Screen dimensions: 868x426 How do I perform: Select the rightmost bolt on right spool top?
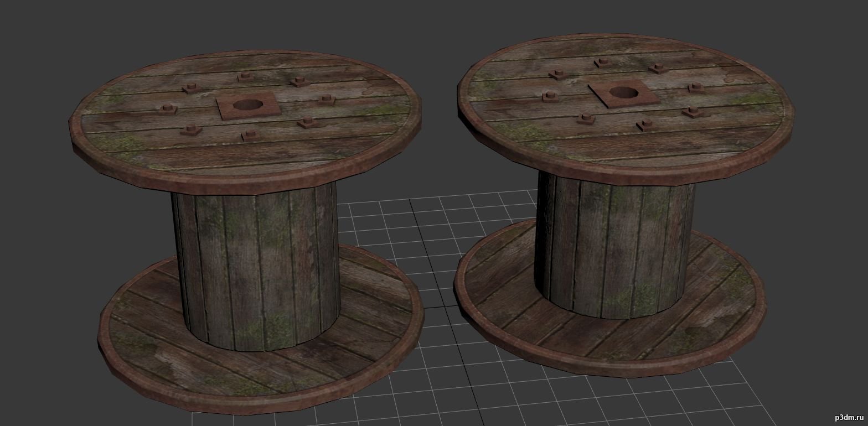(696, 87)
